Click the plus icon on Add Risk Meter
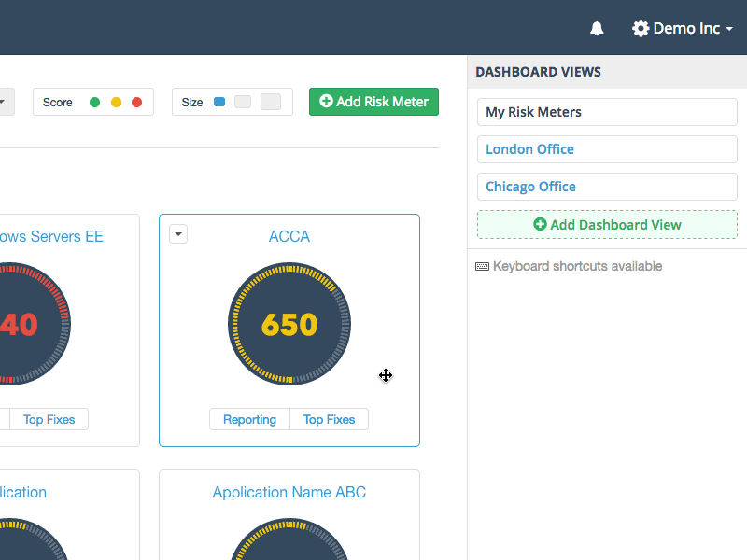Viewport: 747px width, 560px height. (326, 101)
